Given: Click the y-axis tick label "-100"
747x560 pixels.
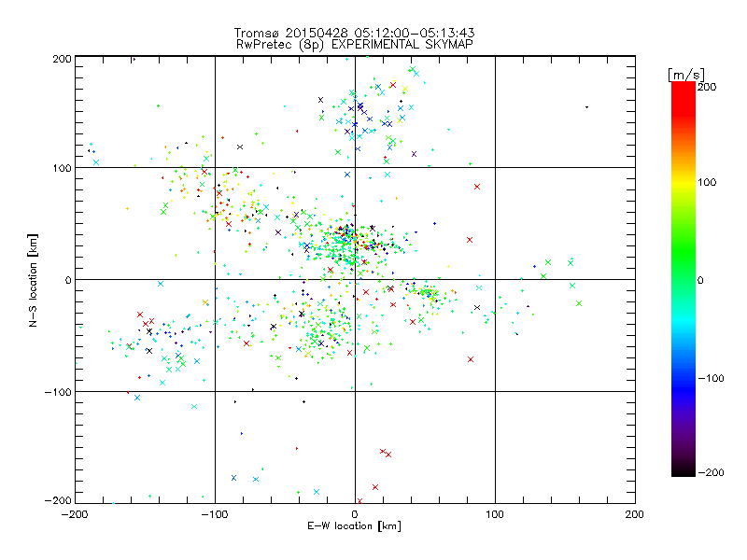Looking at the screenshot, I should coord(58,392).
